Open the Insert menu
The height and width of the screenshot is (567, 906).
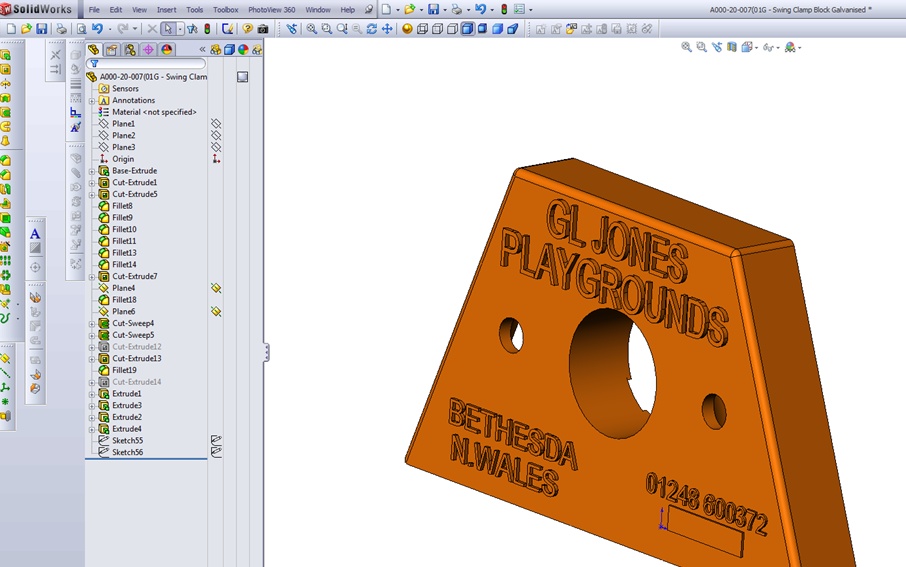point(166,10)
